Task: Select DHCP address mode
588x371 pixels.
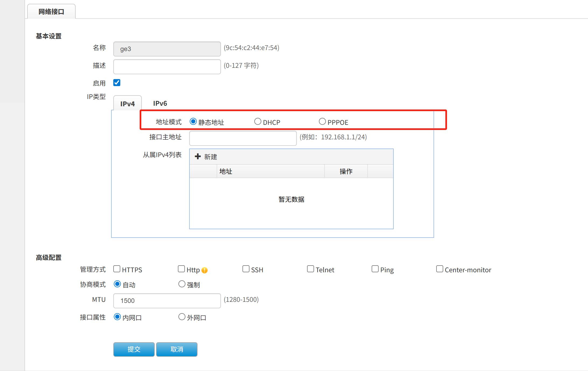Action: 258,122
